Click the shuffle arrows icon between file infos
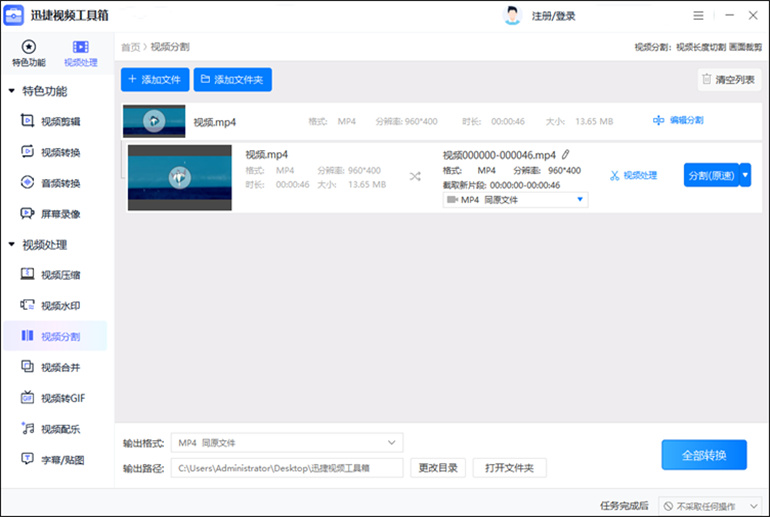Screen dimensions: 770x517 pos(415,177)
